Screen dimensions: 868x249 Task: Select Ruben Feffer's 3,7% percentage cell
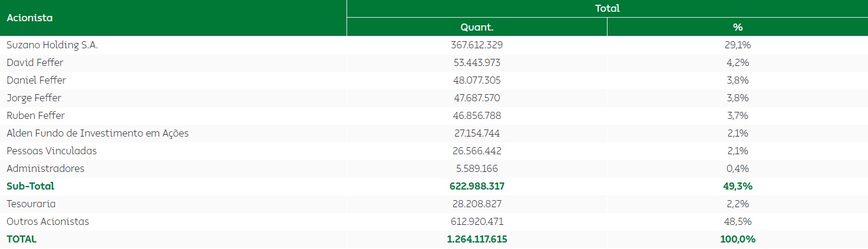tap(737, 115)
